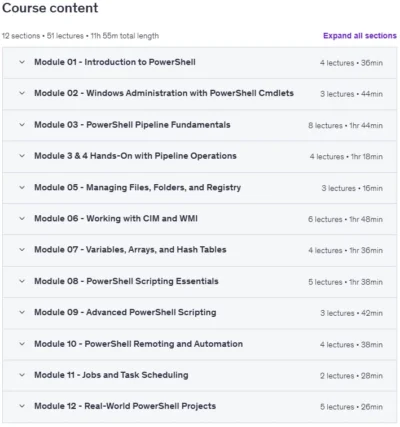400x427 pixels.
Task: Click PowerShell Pipeline Fundamentals section title
Action: pos(158,125)
